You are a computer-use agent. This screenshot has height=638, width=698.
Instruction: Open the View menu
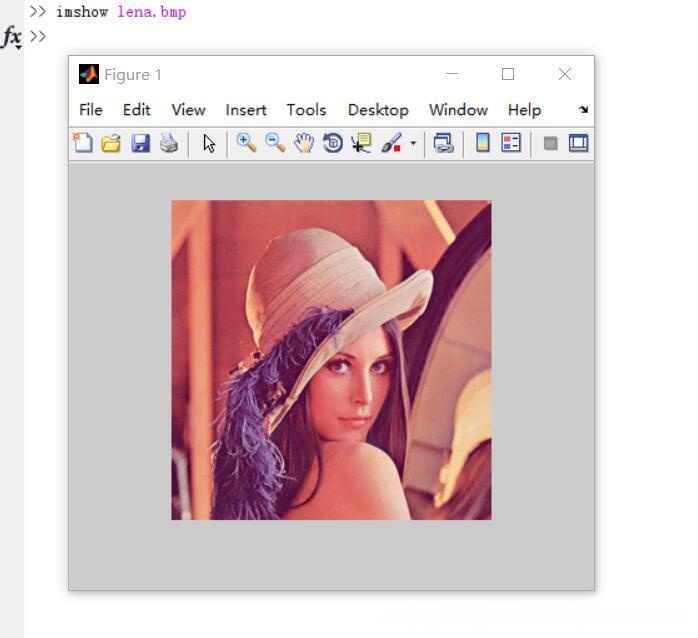click(x=188, y=110)
